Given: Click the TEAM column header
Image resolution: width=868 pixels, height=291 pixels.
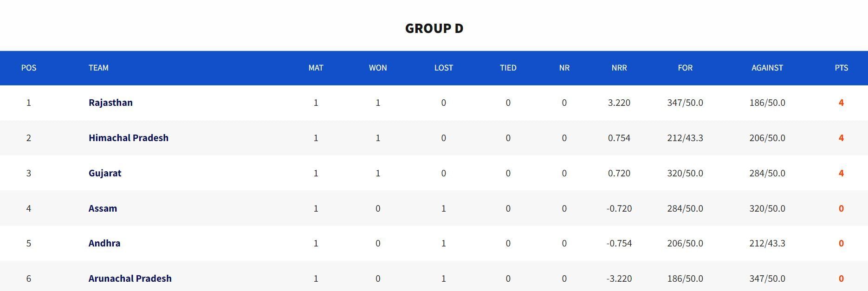Looking at the screenshot, I should click(98, 68).
